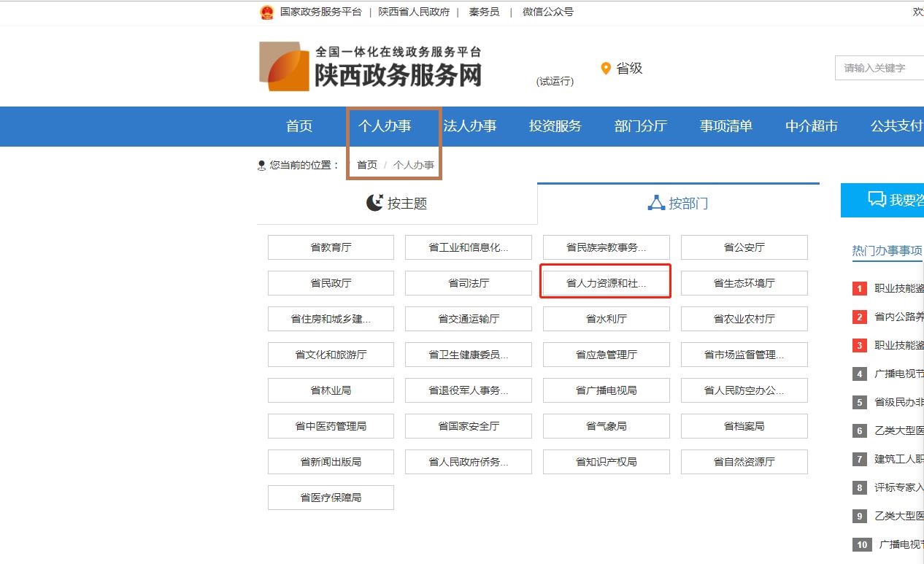The width and height of the screenshot is (924, 564).
Task: Select the 省教育厅 department button
Action: pos(331,247)
